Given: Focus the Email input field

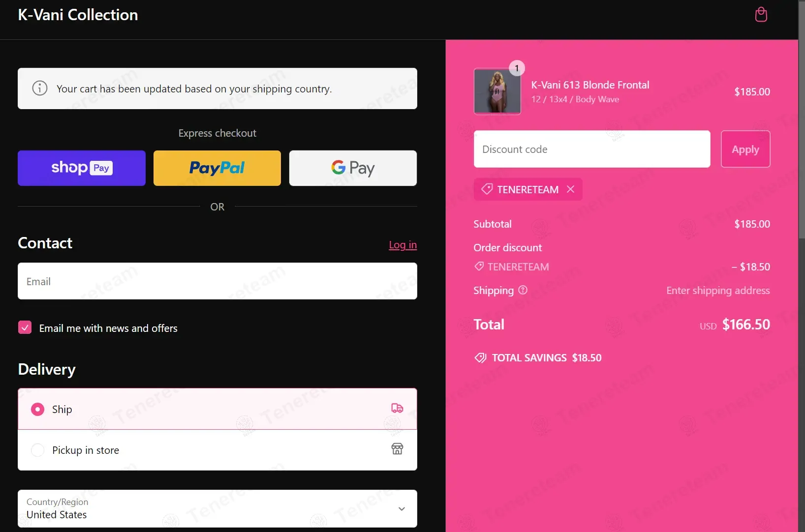Looking at the screenshot, I should [217, 281].
